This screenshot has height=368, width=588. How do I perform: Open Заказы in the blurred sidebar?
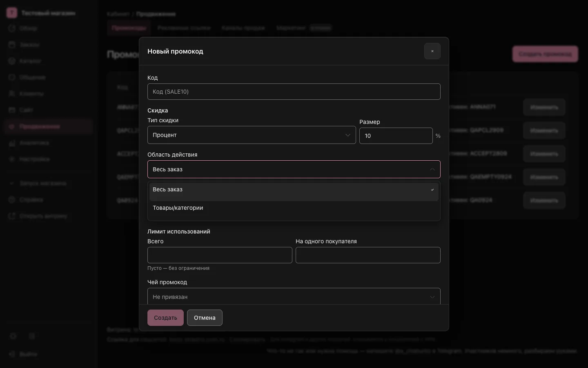coord(49,45)
